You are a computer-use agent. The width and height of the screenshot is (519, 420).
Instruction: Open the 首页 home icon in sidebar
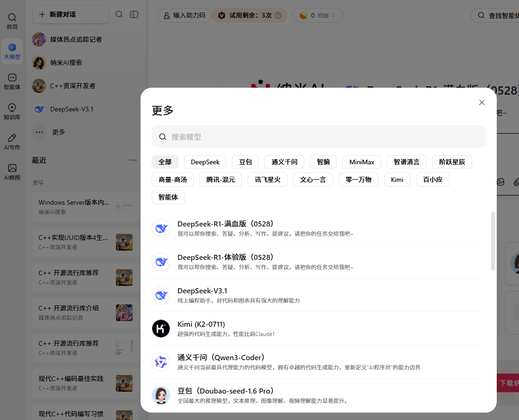(x=12, y=21)
